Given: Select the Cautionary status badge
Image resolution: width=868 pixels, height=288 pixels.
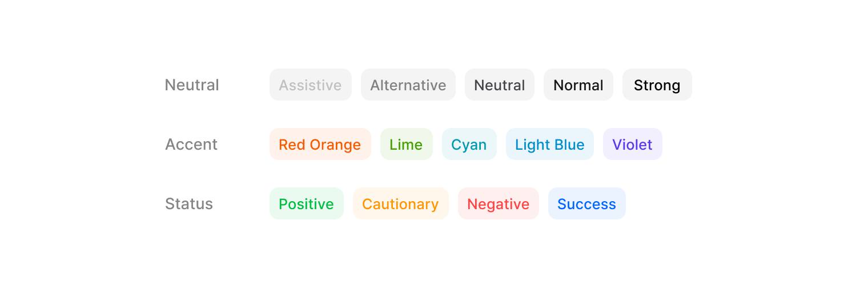Looking at the screenshot, I should pos(400,204).
